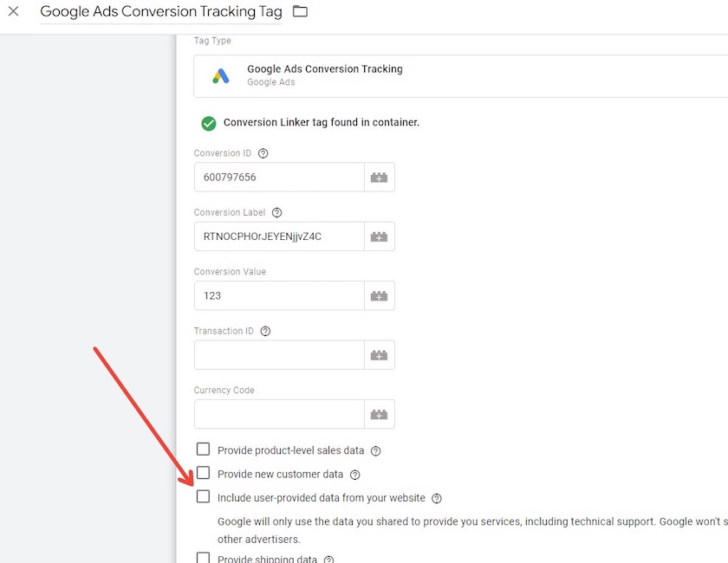
Task: Click help icon next to Transaction ID
Action: (266, 331)
